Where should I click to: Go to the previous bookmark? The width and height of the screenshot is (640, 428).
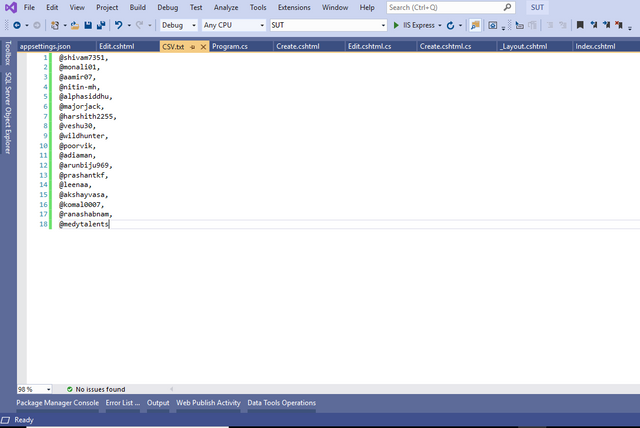(x=593, y=25)
